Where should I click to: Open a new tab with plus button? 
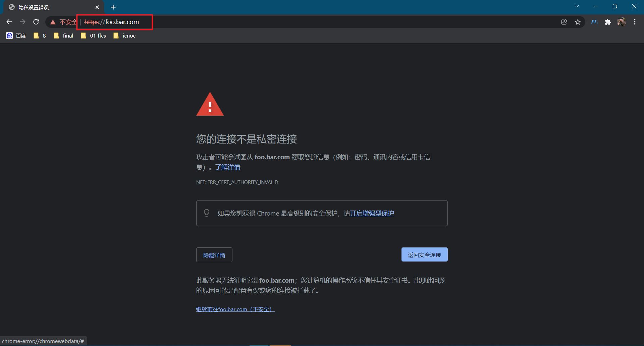[113, 7]
